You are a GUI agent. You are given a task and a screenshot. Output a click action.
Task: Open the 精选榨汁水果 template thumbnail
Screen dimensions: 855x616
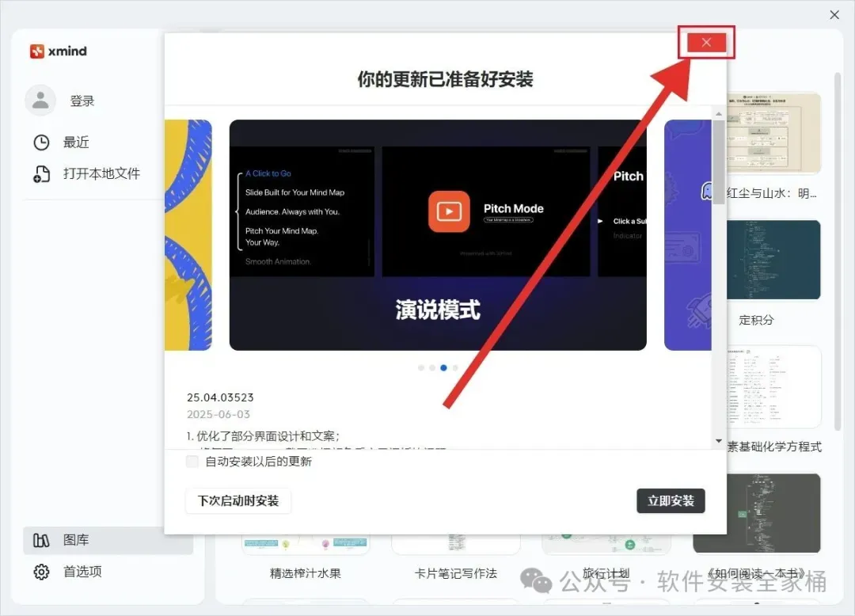[x=306, y=544]
